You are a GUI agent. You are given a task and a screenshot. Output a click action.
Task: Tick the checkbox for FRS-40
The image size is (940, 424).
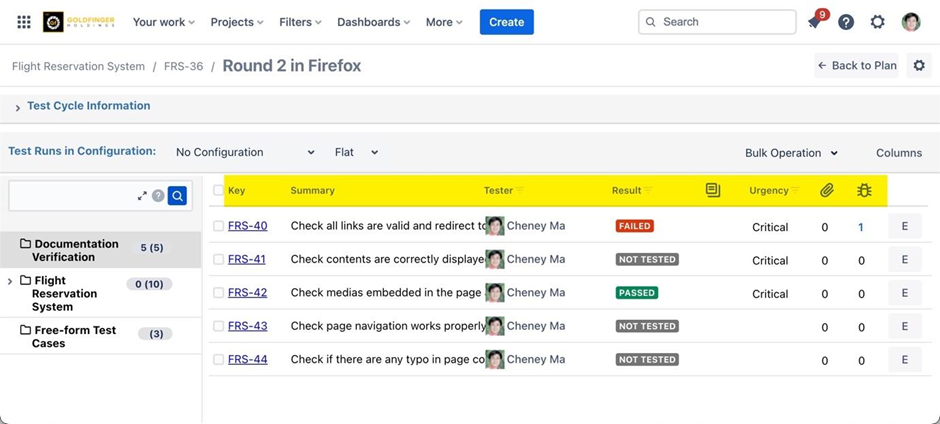click(218, 226)
